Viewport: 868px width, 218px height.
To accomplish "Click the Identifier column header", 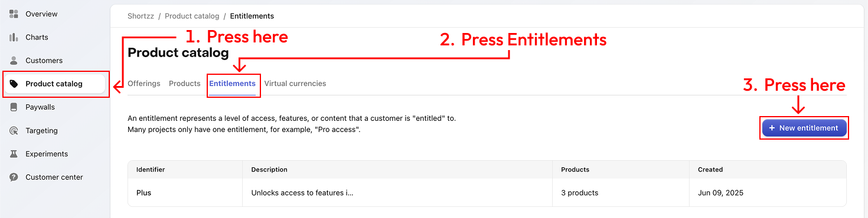I will coord(151,170).
